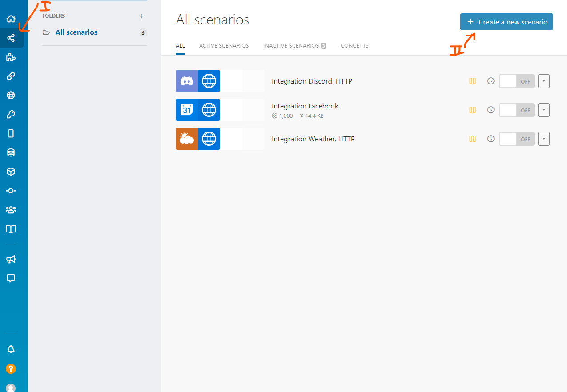Switch to the Active Scenarios tab
This screenshot has height=392, width=567.
coord(224,46)
